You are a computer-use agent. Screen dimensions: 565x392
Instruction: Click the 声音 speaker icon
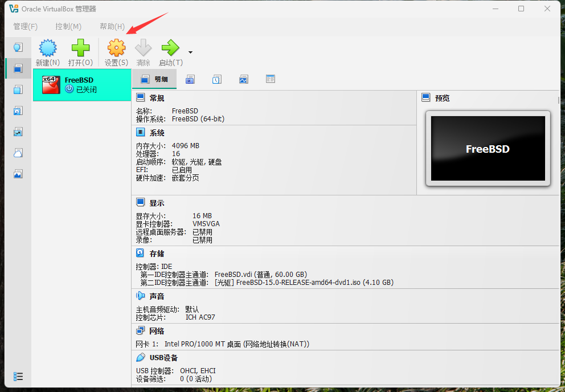[x=140, y=296]
